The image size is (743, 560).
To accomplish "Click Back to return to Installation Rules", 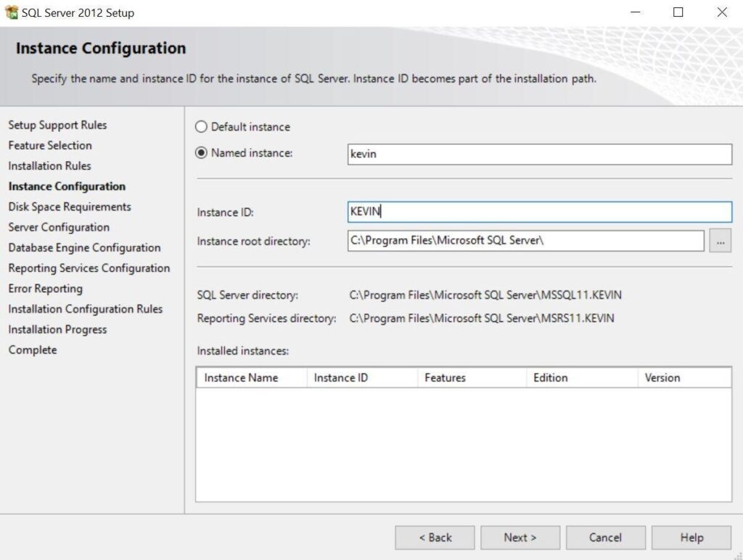I will pyautogui.click(x=434, y=538).
